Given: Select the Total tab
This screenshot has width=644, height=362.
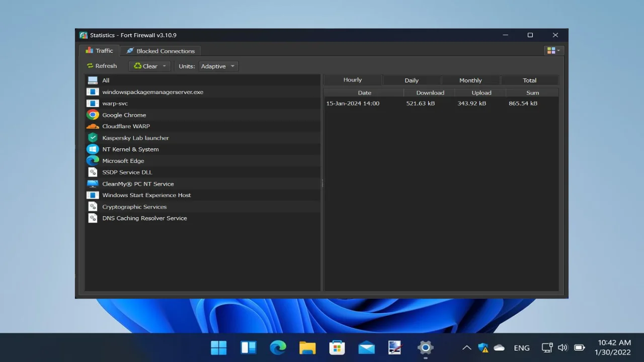Looking at the screenshot, I should point(529,80).
